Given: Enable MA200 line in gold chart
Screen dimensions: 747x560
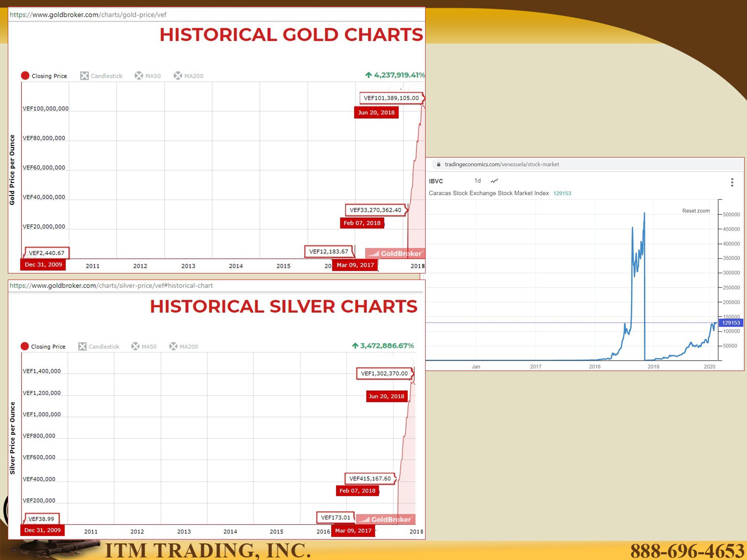Looking at the screenshot, I should 188,76.
